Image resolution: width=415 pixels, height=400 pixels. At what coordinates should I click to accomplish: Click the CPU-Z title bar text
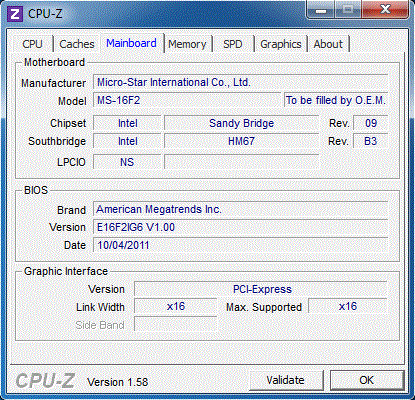tap(45, 14)
